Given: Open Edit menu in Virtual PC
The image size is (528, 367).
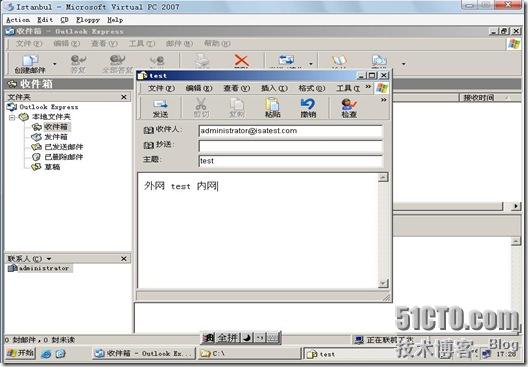Looking at the screenshot, I should click(45, 20).
